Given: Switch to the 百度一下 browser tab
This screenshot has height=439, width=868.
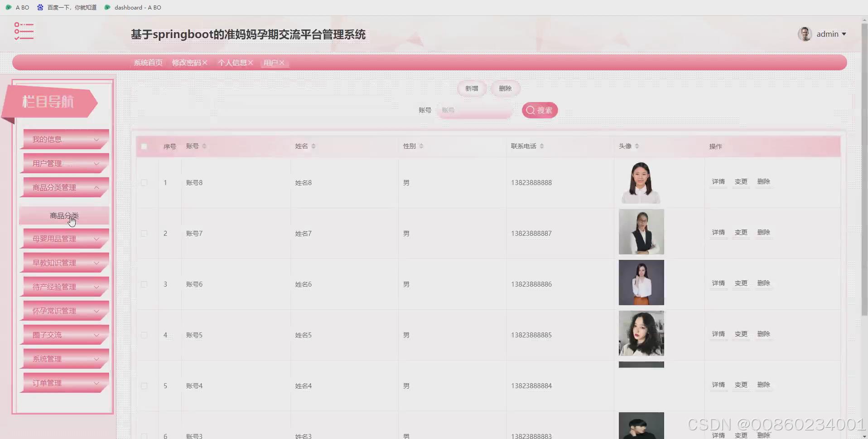Looking at the screenshot, I should (x=67, y=7).
